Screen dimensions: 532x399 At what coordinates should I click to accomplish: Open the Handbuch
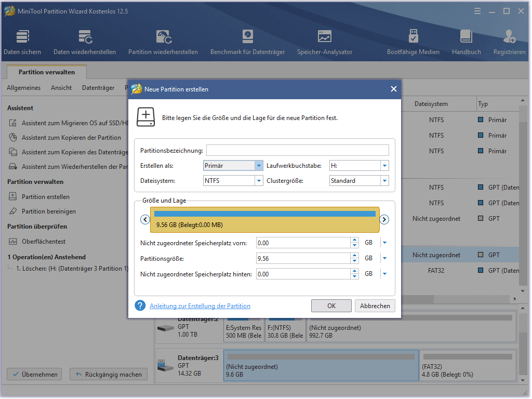click(x=466, y=42)
